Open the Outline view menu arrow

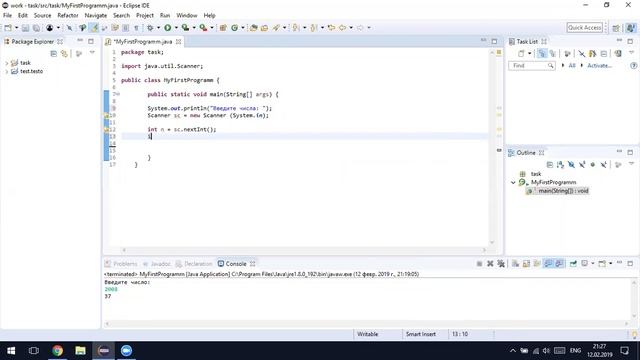[632, 164]
